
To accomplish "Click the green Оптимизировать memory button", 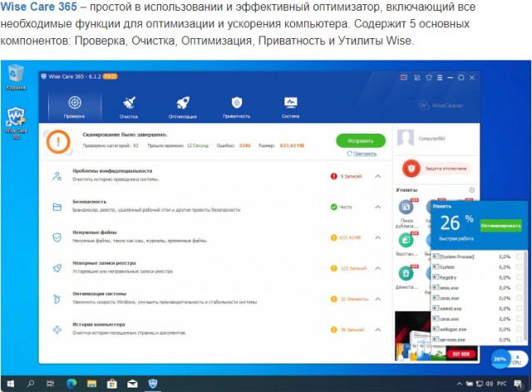I will click(500, 226).
